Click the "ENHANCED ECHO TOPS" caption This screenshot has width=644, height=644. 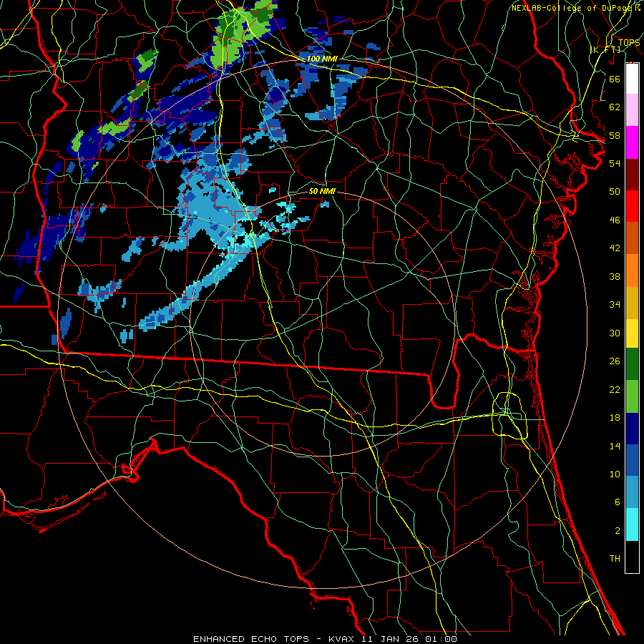click(x=251, y=639)
